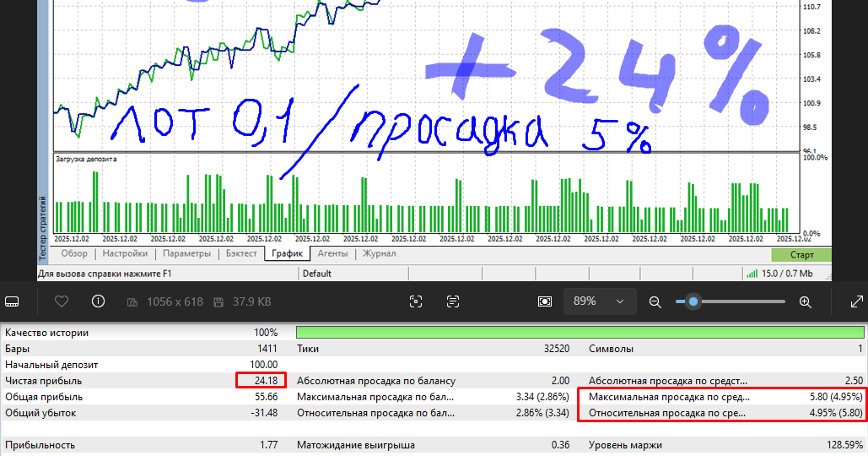Click the disk icon before 37.9 KB

(x=218, y=302)
